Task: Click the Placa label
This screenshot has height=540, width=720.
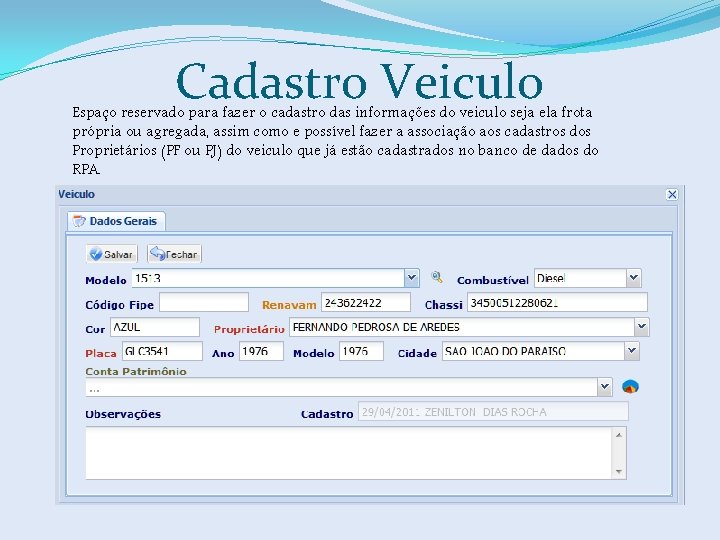Action: [x=101, y=354]
